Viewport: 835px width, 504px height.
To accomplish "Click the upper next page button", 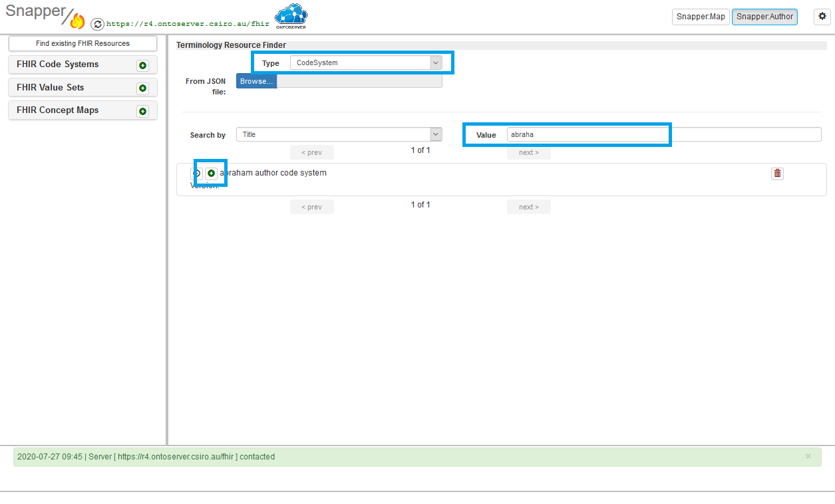I will coord(529,152).
